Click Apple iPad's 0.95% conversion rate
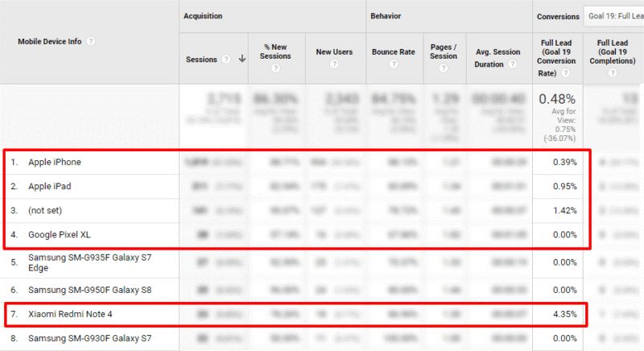This screenshot has height=351, width=644. (565, 187)
